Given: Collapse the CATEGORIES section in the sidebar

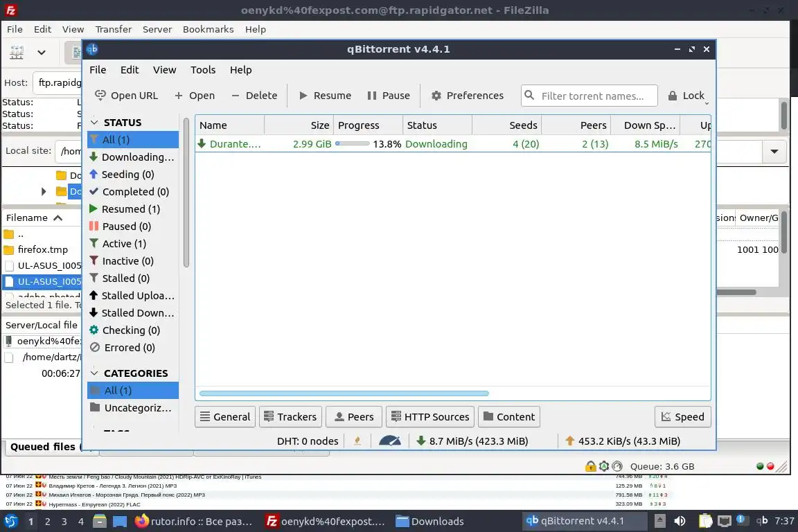Looking at the screenshot, I should click(94, 373).
